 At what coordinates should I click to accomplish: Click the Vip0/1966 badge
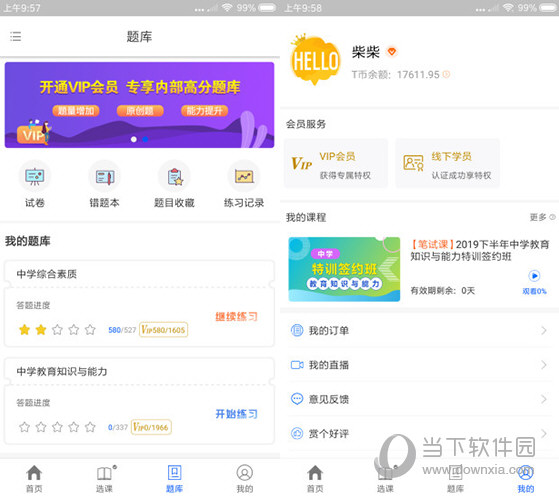click(151, 427)
